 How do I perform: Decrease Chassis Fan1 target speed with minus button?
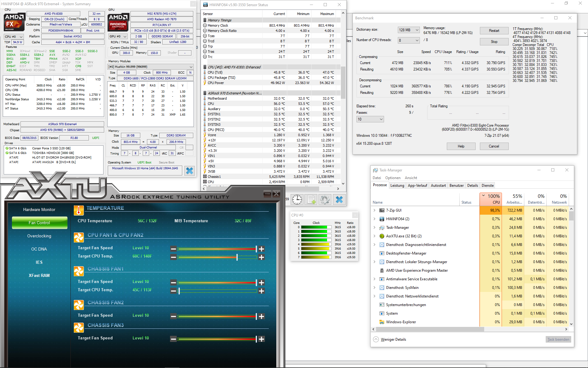pyautogui.click(x=173, y=283)
